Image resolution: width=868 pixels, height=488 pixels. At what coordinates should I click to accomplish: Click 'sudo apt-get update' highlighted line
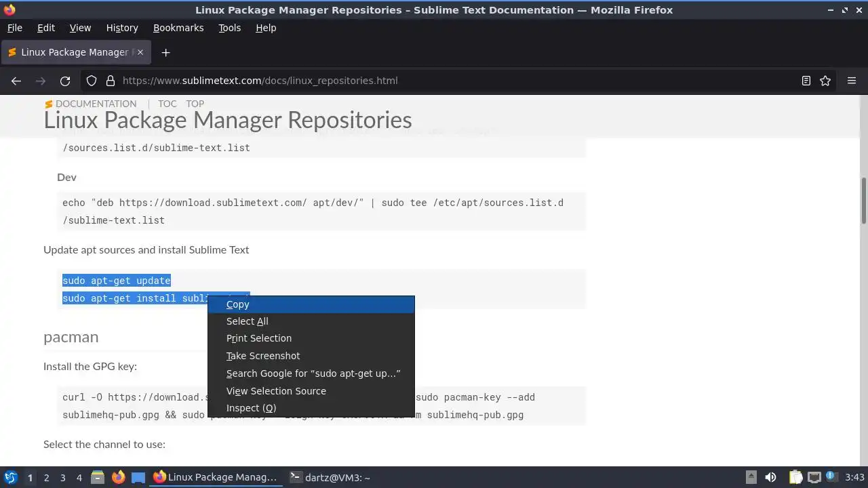pos(117,281)
